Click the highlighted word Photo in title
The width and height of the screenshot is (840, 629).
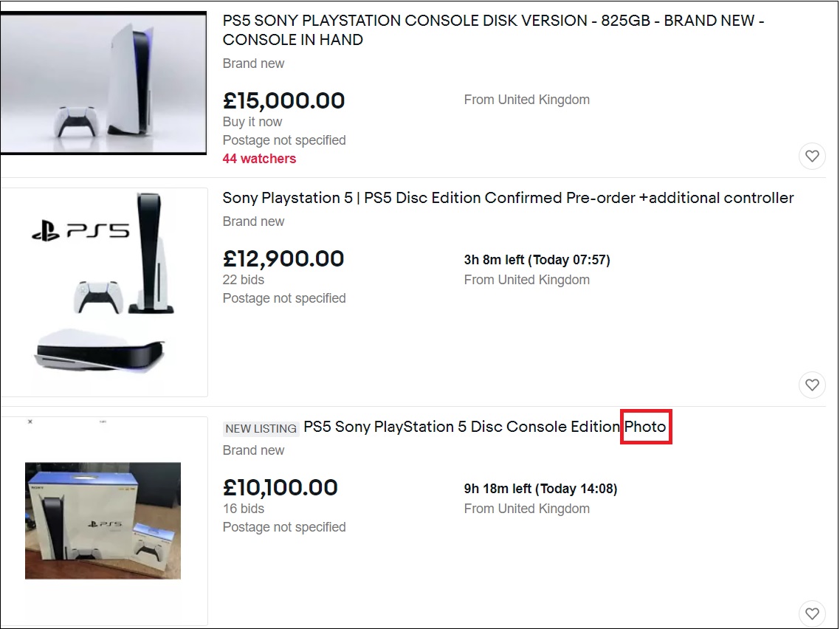(x=646, y=427)
